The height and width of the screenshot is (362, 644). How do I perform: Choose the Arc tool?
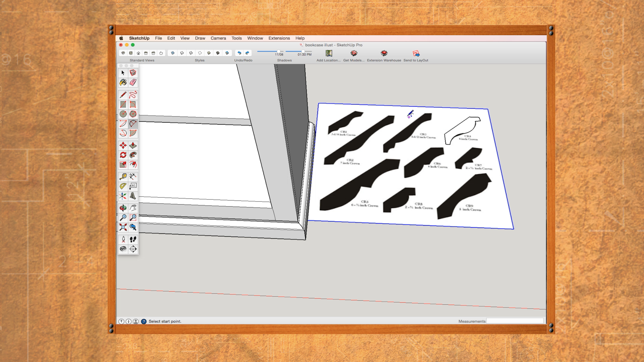(x=123, y=124)
